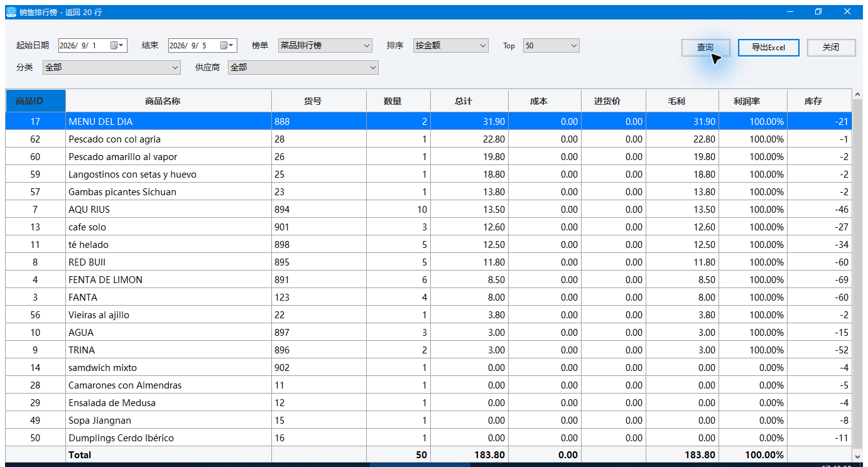The height and width of the screenshot is (467, 868).
Task: Click the 货号 column header
Action: [319, 101]
